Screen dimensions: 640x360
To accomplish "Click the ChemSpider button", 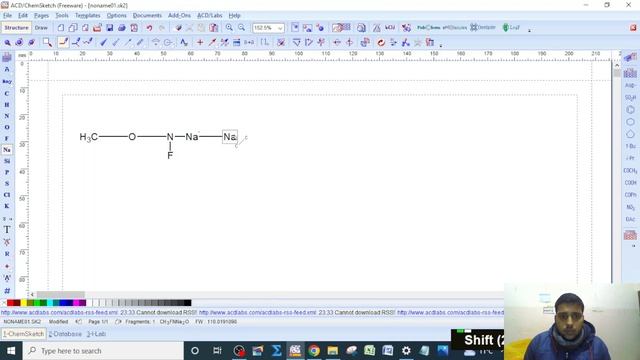I will click(483, 28).
